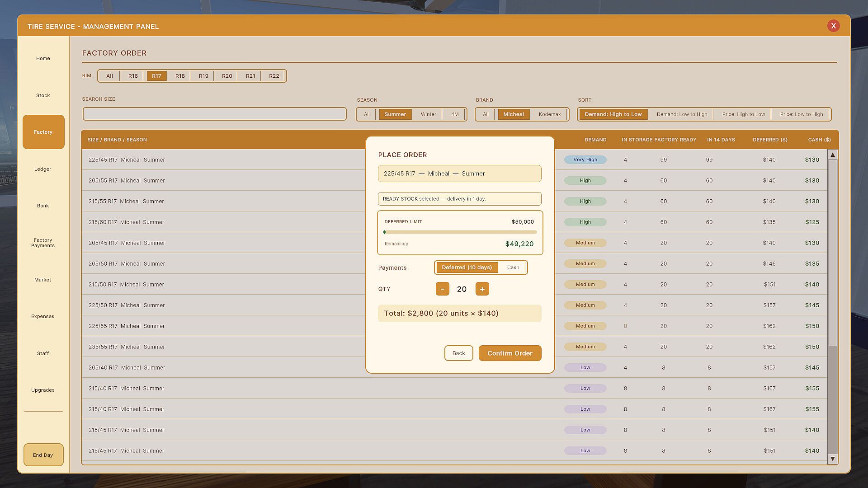The height and width of the screenshot is (488, 868).
Task: Click the Very High demand badge
Action: [585, 160]
